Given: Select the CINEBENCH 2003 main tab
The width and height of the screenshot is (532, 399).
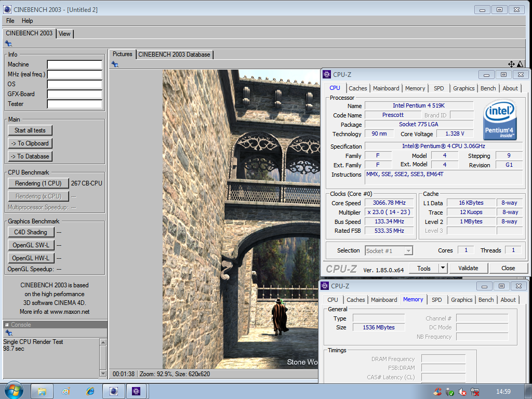Looking at the screenshot, I should coord(29,33).
